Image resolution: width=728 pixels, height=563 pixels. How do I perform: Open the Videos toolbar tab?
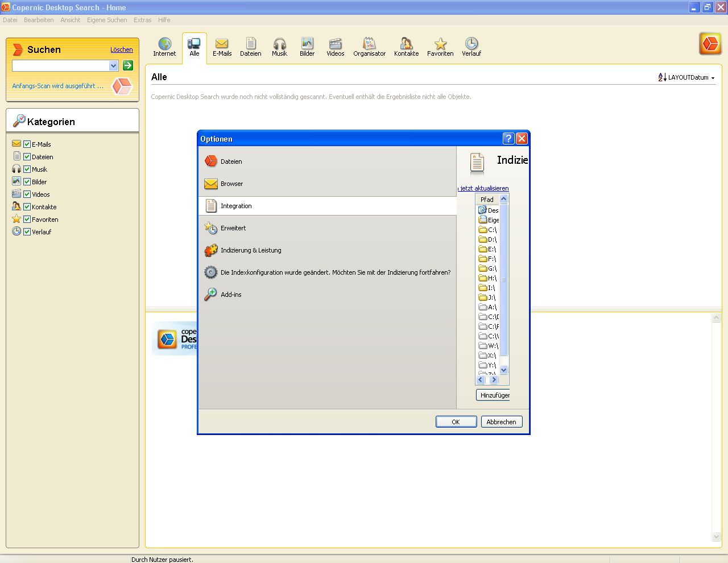pos(336,47)
